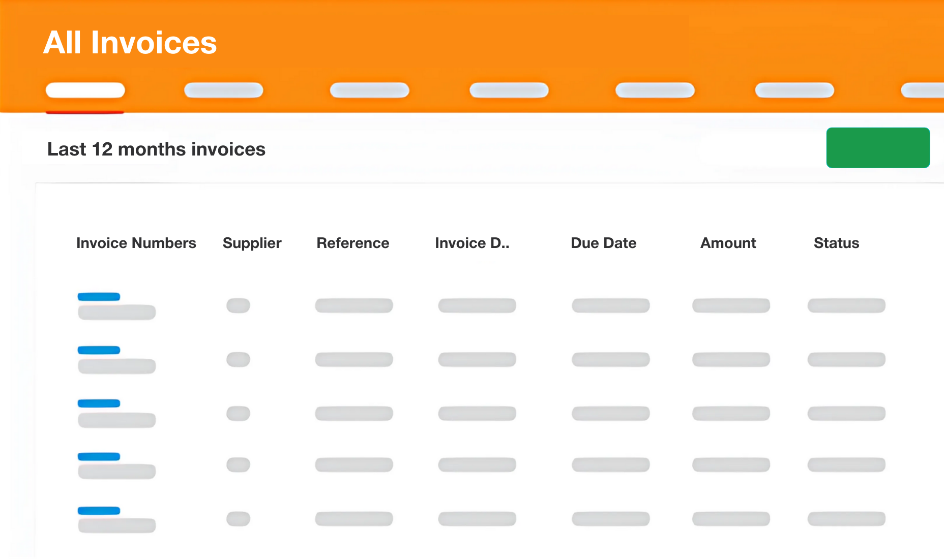The image size is (944, 560).
Task: Sort by the Due Date column
Action: pyautogui.click(x=604, y=243)
